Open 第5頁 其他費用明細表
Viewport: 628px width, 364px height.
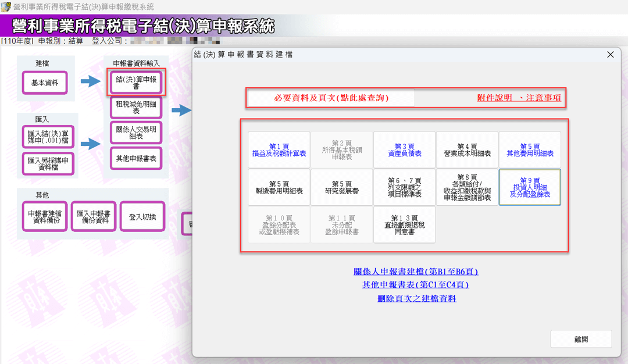point(530,150)
